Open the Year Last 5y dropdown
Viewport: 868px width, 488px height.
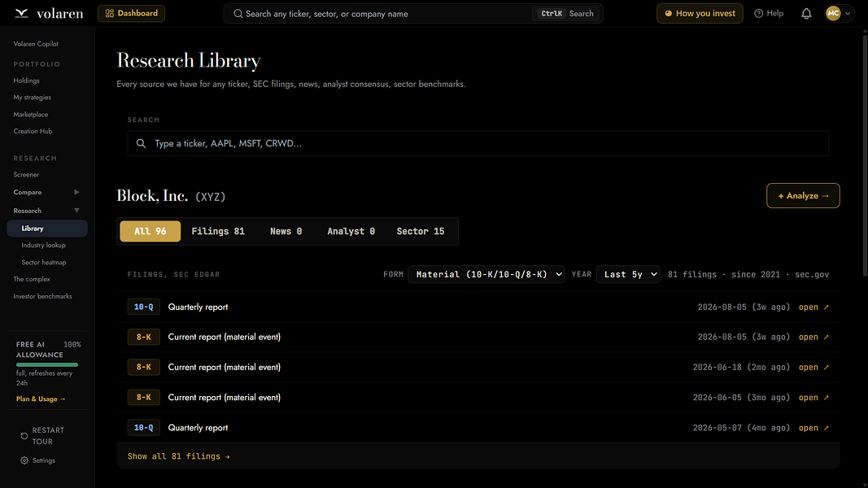[x=628, y=274]
